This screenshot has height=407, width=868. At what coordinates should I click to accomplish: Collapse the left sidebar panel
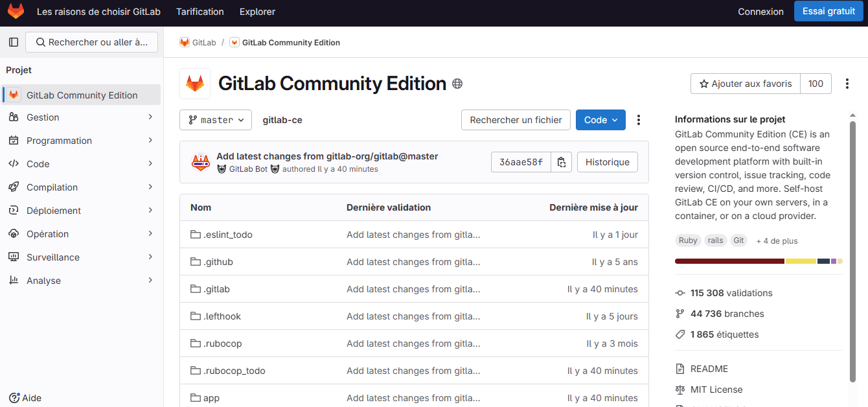pos(13,41)
